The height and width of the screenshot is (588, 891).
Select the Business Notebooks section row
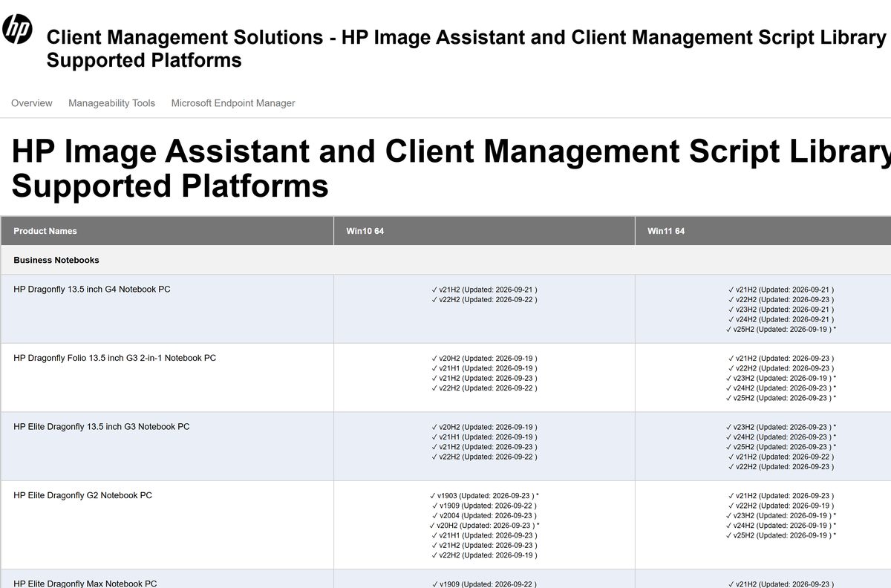(x=446, y=260)
